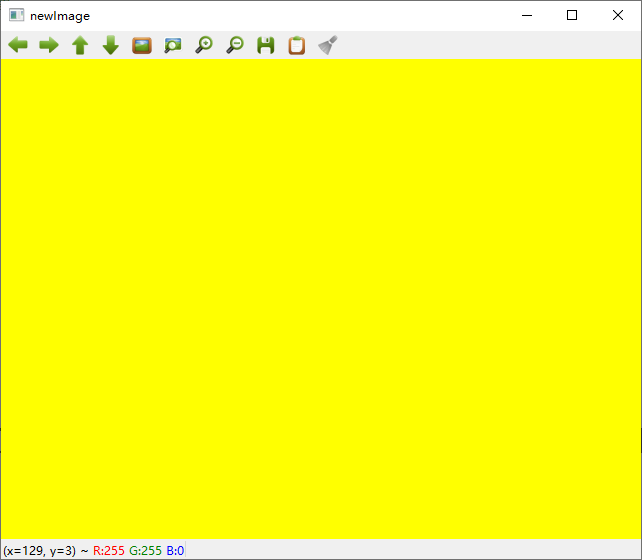The height and width of the screenshot is (560, 642).
Task: Pan image right with the right arrow
Action: click(x=49, y=45)
